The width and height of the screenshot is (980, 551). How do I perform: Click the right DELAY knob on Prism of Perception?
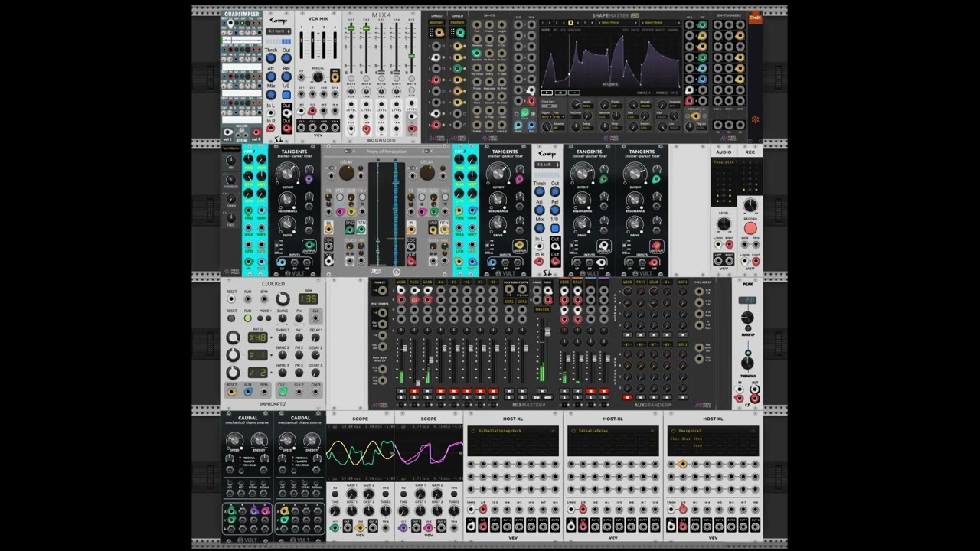427,173
